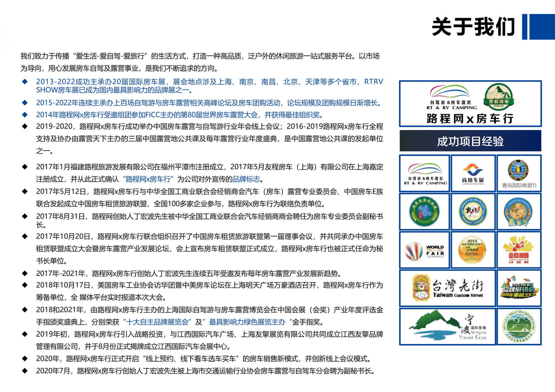Click the green 友程房车 RTRV.CN badge
Screen dimensions: 555x392
tap(499, 97)
